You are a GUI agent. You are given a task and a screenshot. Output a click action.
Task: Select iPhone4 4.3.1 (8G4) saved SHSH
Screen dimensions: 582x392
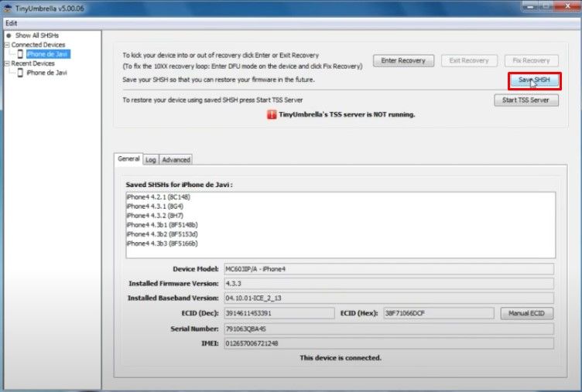(x=153, y=206)
